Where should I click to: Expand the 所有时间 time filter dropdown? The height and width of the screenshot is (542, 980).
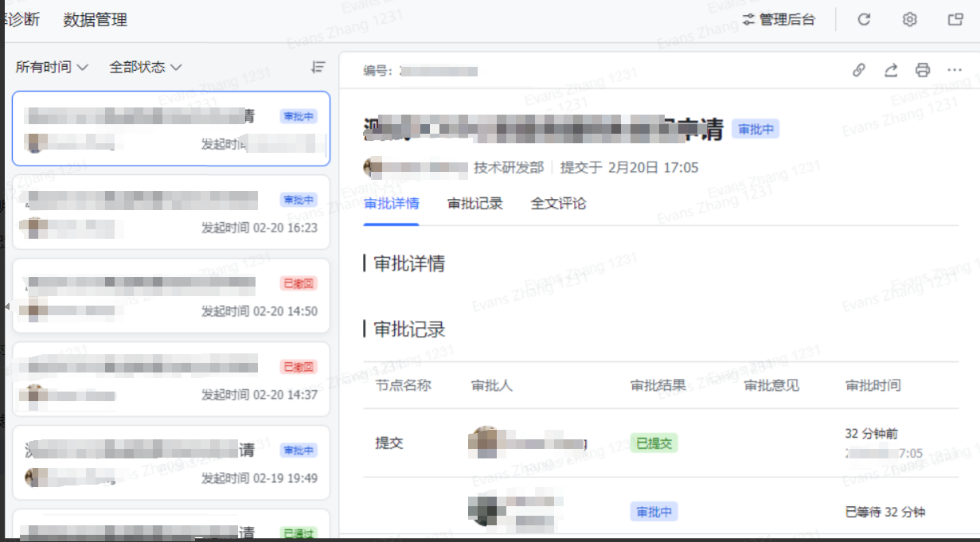[52, 68]
